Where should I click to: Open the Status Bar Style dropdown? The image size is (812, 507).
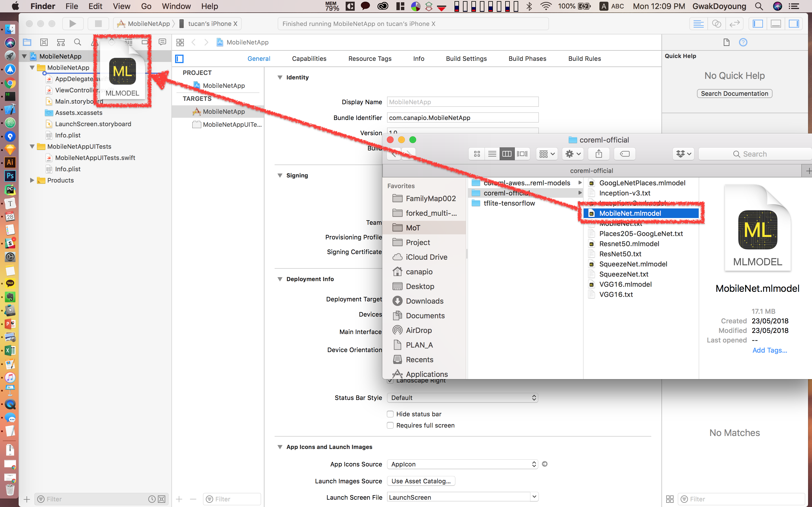coord(462,398)
